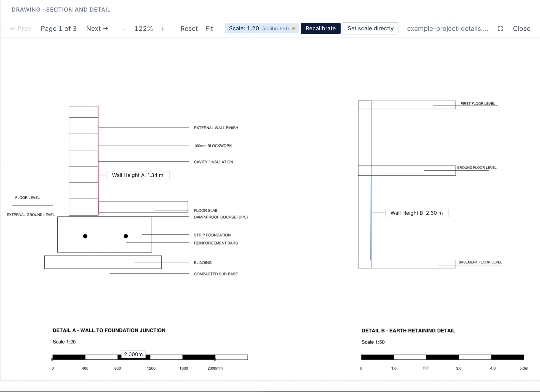Select the Wall Height B measurement label
The height and width of the screenshot is (392, 540).
click(x=417, y=213)
